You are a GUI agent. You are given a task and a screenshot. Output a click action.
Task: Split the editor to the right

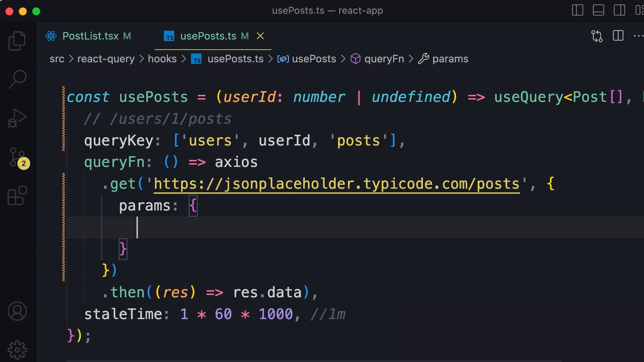click(618, 36)
